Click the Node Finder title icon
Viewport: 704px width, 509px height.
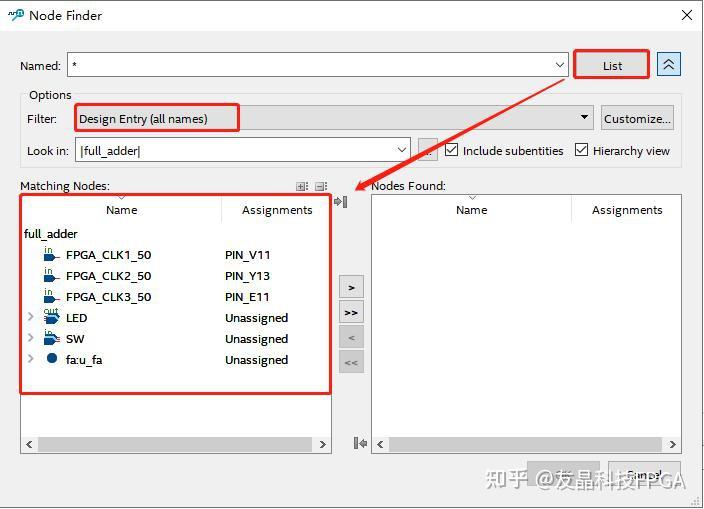pyautogui.click(x=16, y=15)
